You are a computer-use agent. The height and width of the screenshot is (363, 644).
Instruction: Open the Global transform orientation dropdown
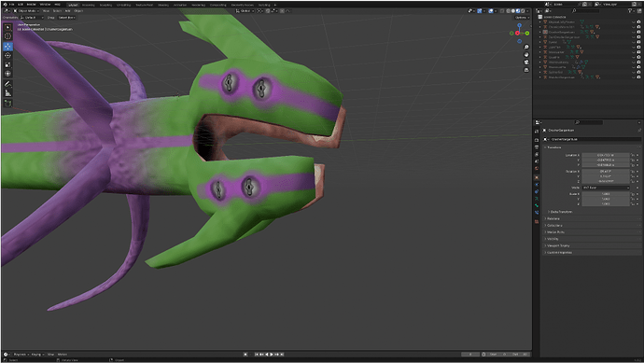pyautogui.click(x=245, y=11)
